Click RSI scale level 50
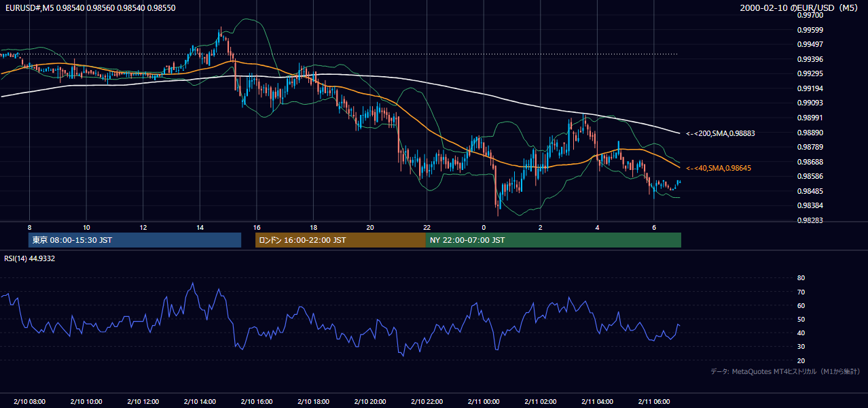This screenshot has width=868, height=408. tap(801, 319)
